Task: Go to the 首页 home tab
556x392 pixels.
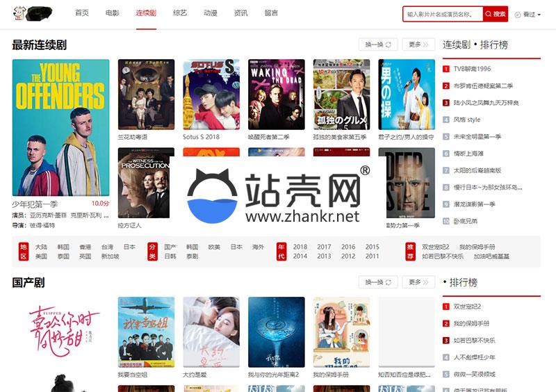Action: [82, 13]
